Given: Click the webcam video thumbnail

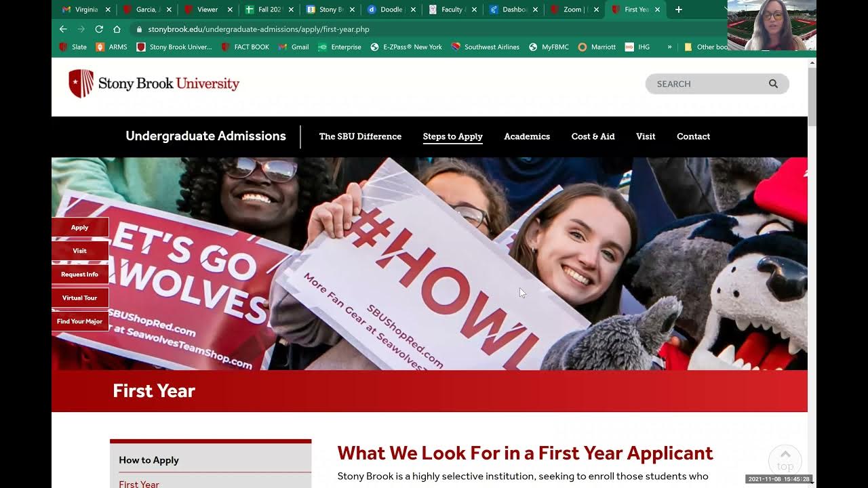Looking at the screenshot, I should [772, 25].
